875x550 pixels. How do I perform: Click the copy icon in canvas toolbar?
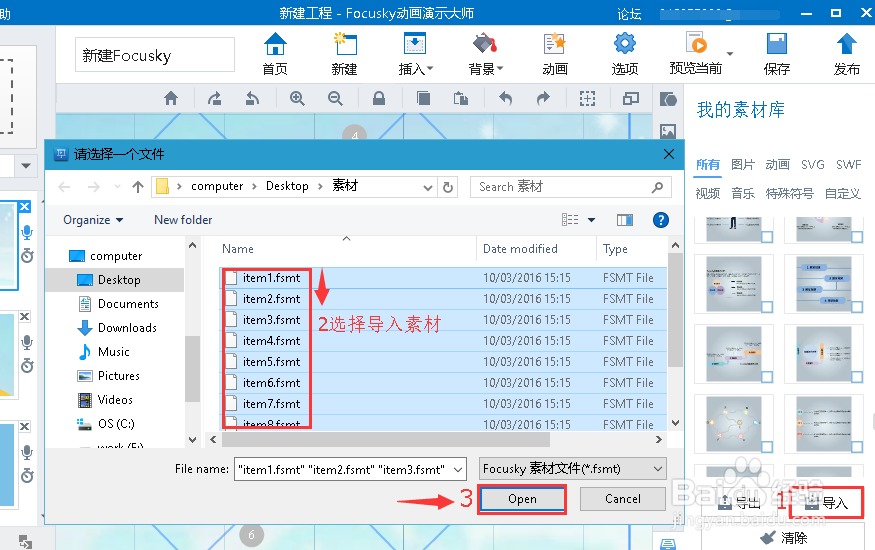click(424, 99)
